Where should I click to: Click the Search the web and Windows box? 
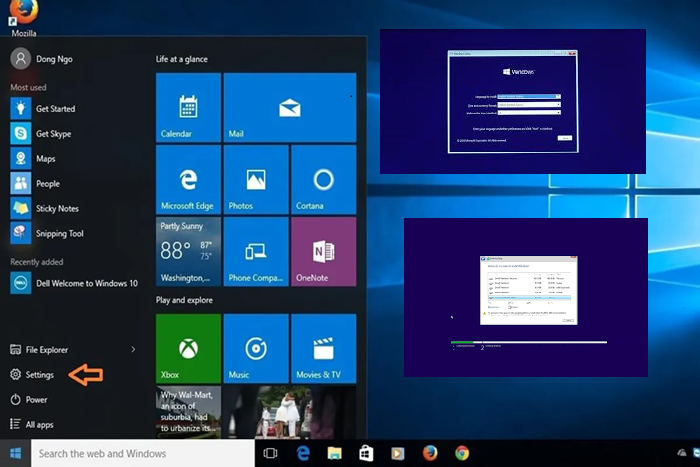(x=140, y=453)
